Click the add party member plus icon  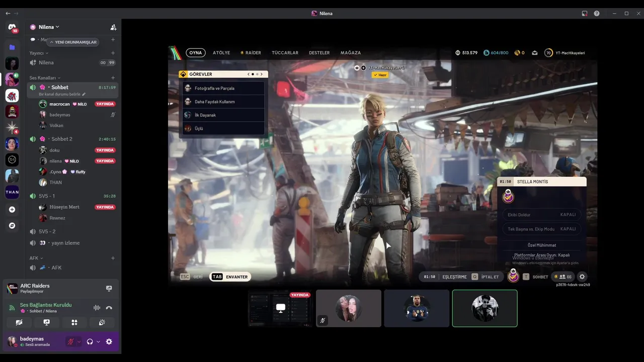[363, 68]
